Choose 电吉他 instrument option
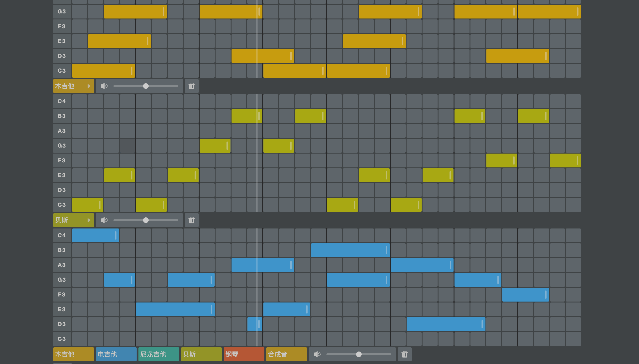This screenshot has height=364, width=639. [116, 354]
